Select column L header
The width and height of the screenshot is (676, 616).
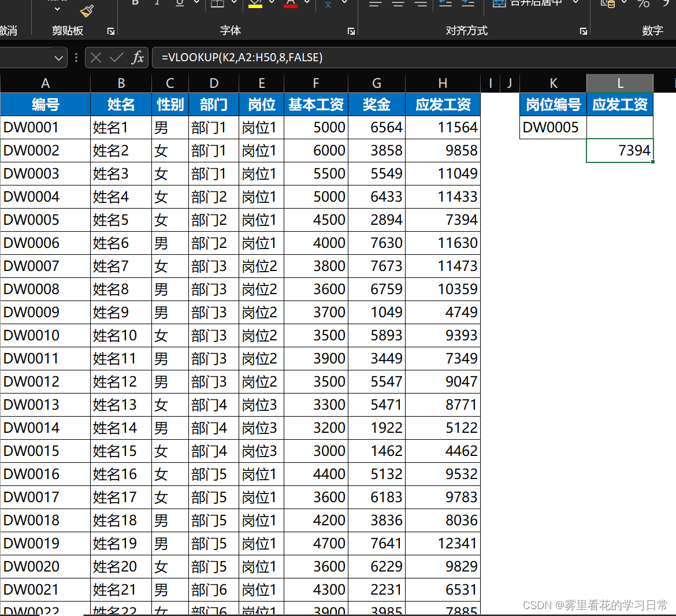619,83
